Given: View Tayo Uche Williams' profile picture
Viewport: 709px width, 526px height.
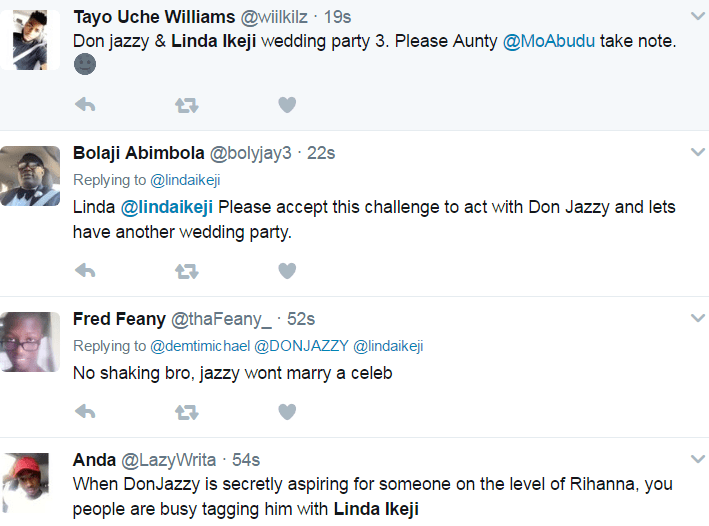Looking at the screenshot, I should (30, 40).
